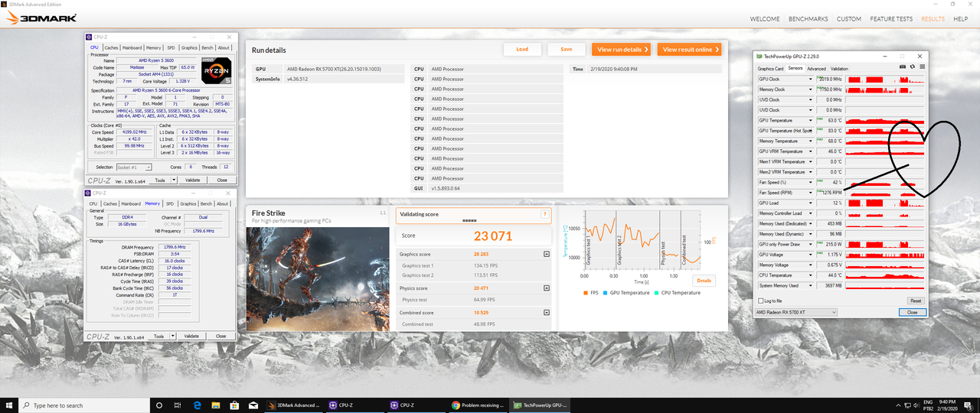Screen dimensions: 980x413
Task: Open Caches tab in upper CPU-Z
Action: [112, 47]
